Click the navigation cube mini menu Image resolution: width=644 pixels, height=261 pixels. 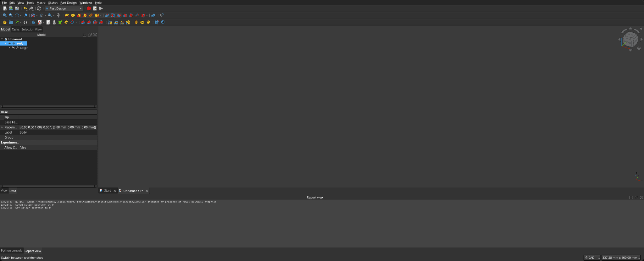[639, 48]
